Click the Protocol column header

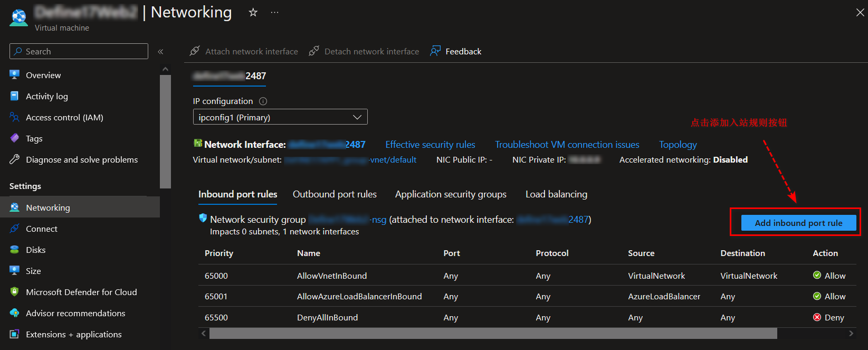pos(552,253)
